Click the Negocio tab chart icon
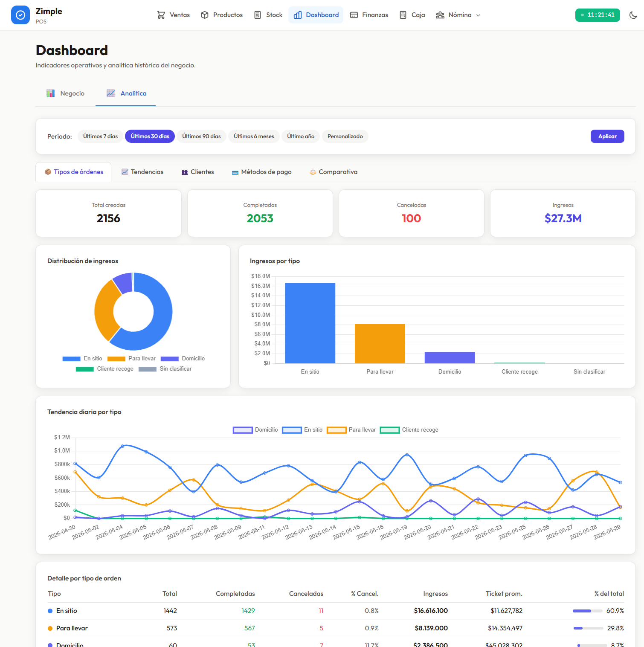 click(51, 93)
